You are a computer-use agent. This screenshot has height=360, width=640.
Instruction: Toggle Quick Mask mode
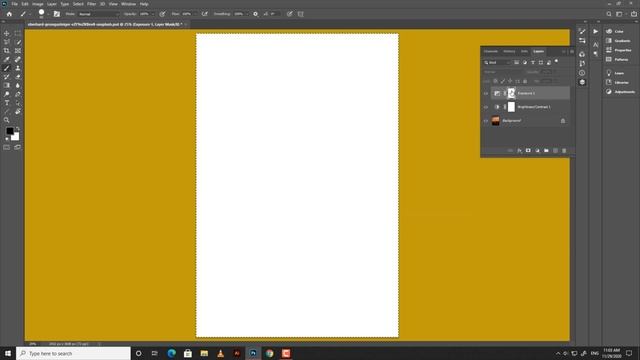coord(7,147)
